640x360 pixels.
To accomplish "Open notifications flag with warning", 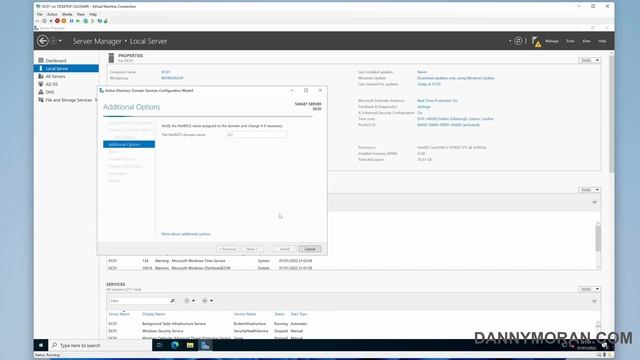I will (536, 41).
